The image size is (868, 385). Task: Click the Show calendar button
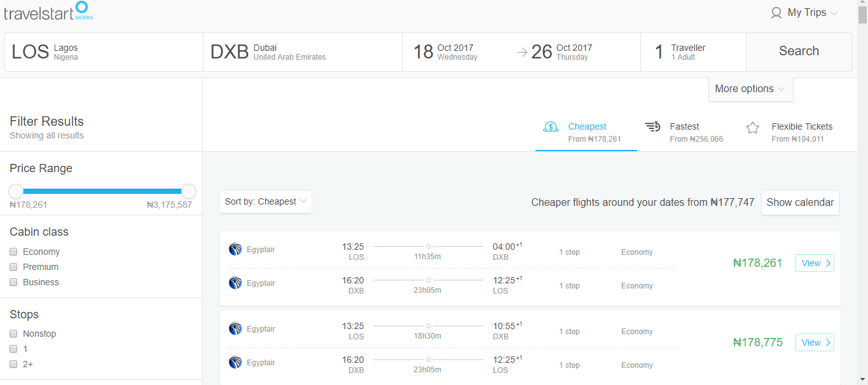click(x=800, y=203)
